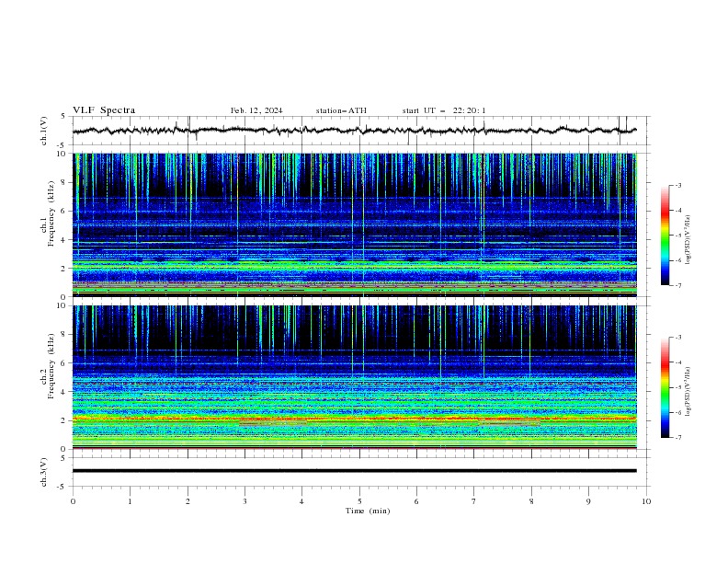Select the date "Feb. 12, 2024"
728x563 pixels.
[x=256, y=110]
